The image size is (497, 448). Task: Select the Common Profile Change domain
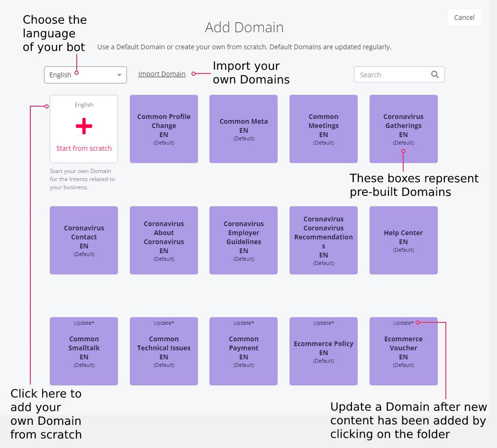tap(163, 128)
